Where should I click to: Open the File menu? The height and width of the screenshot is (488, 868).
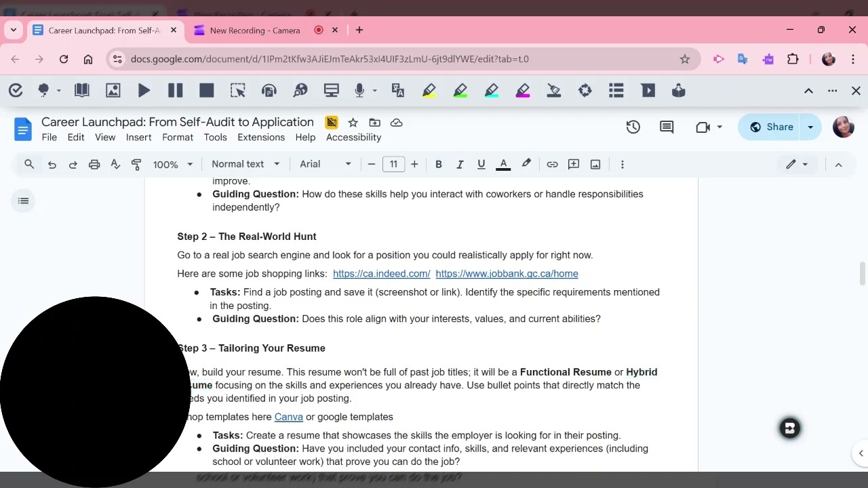(x=50, y=137)
